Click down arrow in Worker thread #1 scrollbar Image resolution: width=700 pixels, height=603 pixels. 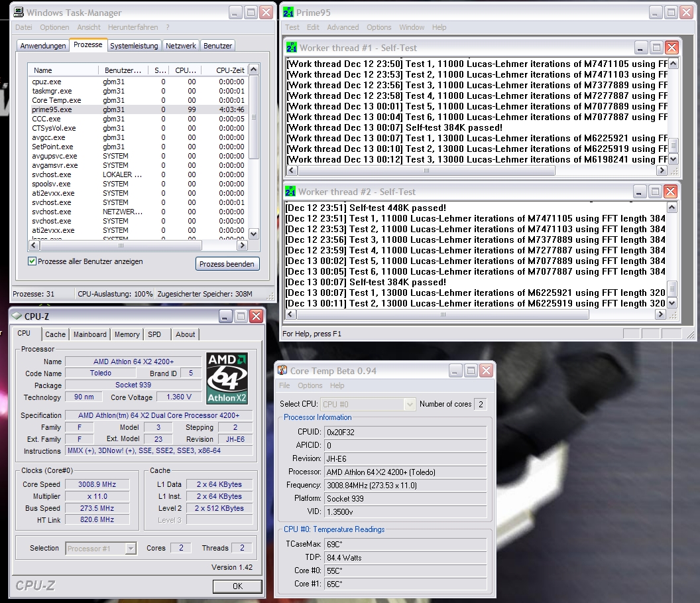click(673, 159)
